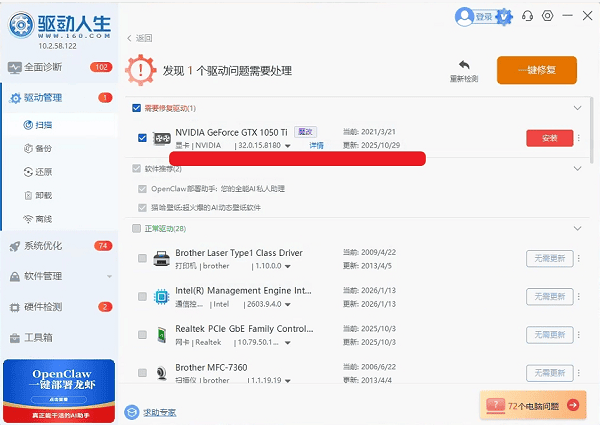Viewport: 600px width, 425px height.
Task: Open more options for Realtek PCIe row
Action: (x=579, y=335)
